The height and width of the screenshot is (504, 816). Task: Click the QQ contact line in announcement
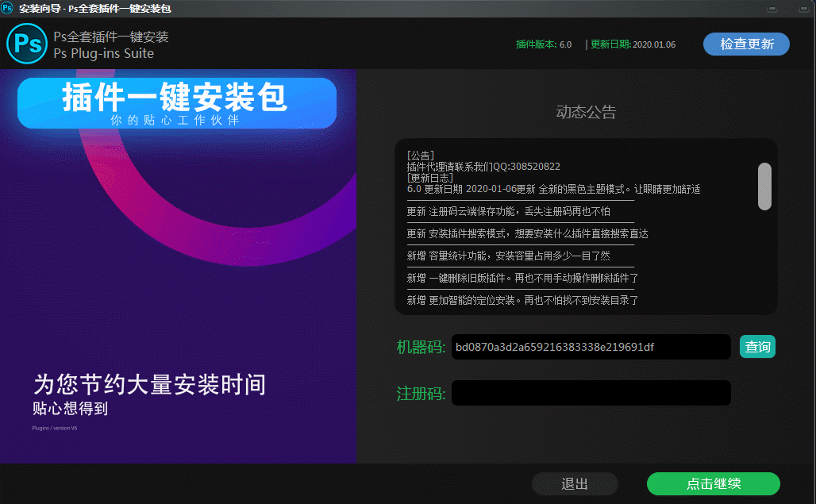point(483,167)
